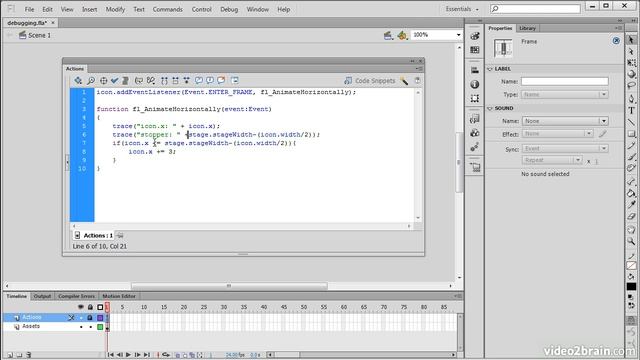
Task: Select the 3D Rotation tool
Action: [x=631, y=74]
